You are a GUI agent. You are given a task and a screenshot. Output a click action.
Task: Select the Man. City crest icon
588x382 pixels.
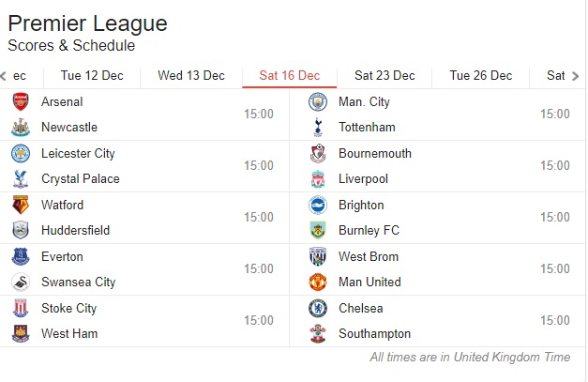coord(318,101)
